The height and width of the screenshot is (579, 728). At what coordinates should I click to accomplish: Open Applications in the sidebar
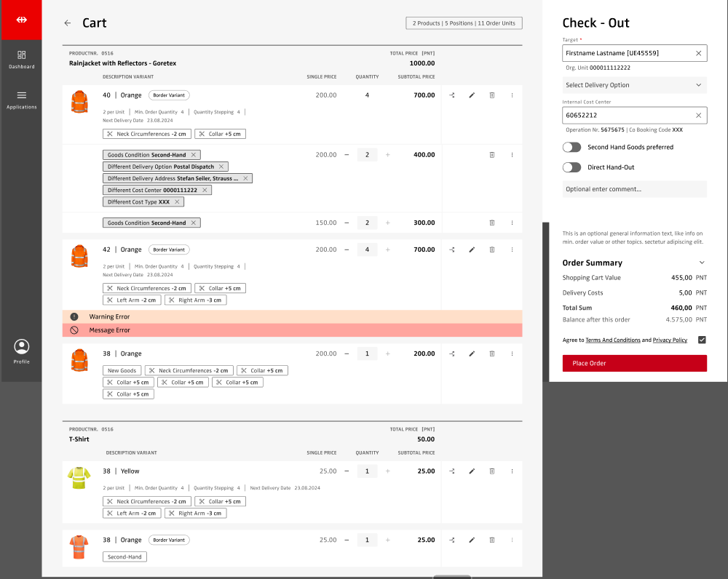21,100
